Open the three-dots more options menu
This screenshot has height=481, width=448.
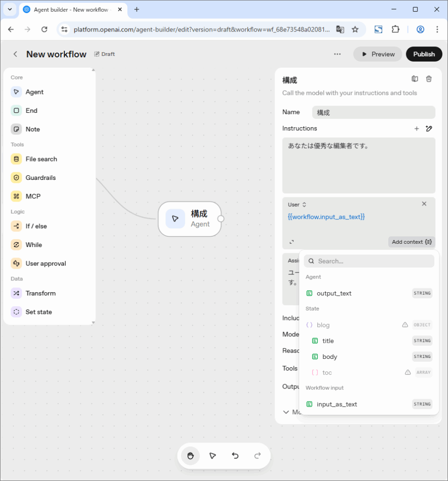pos(337,54)
